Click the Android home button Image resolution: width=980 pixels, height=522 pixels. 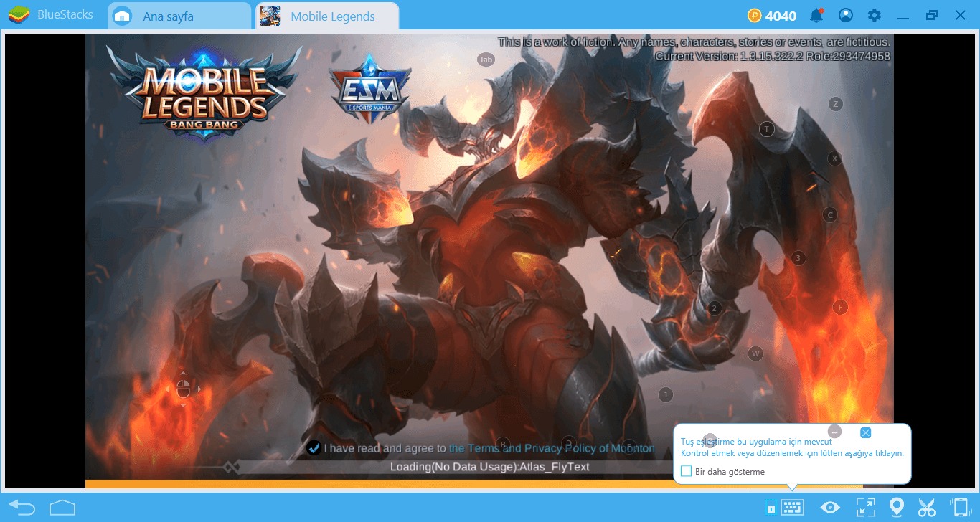[x=62, y=508]
